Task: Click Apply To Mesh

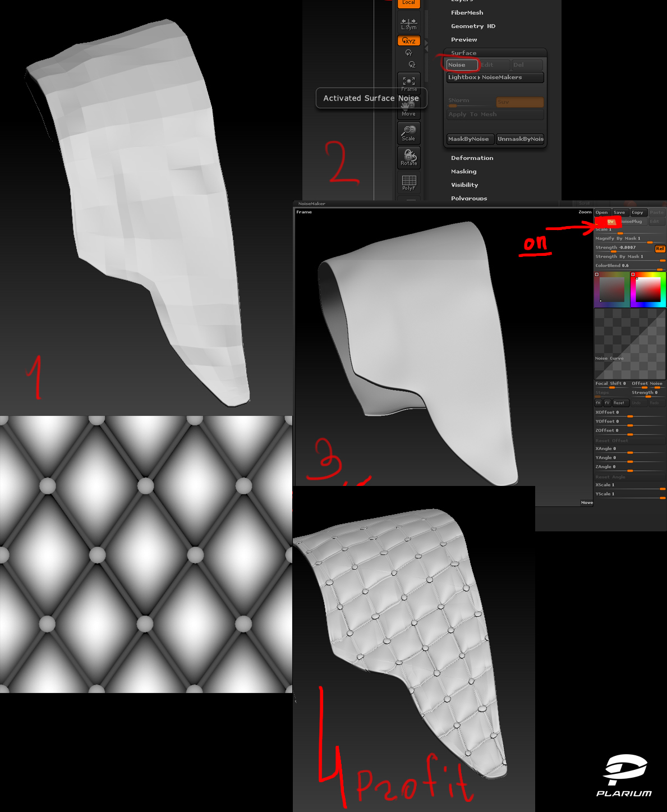Action: click(x=495, y=114)
